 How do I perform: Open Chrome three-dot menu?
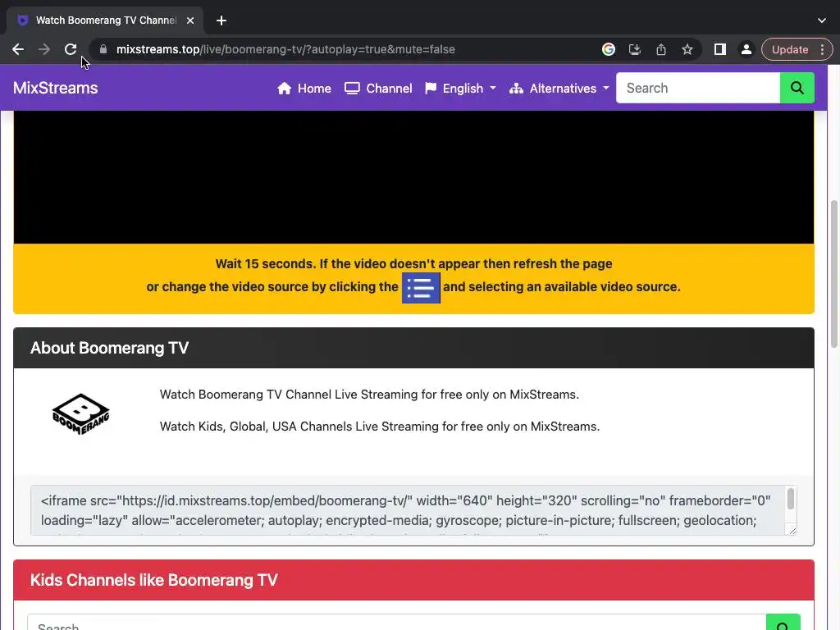click(822, 49)
